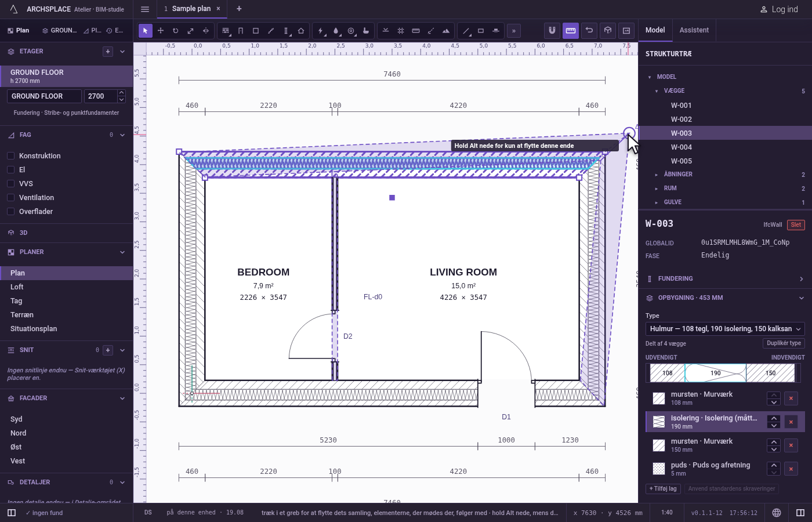Check the Ventilation checkbox
Screen dimensions: 812x522
(x=10, y=197)
